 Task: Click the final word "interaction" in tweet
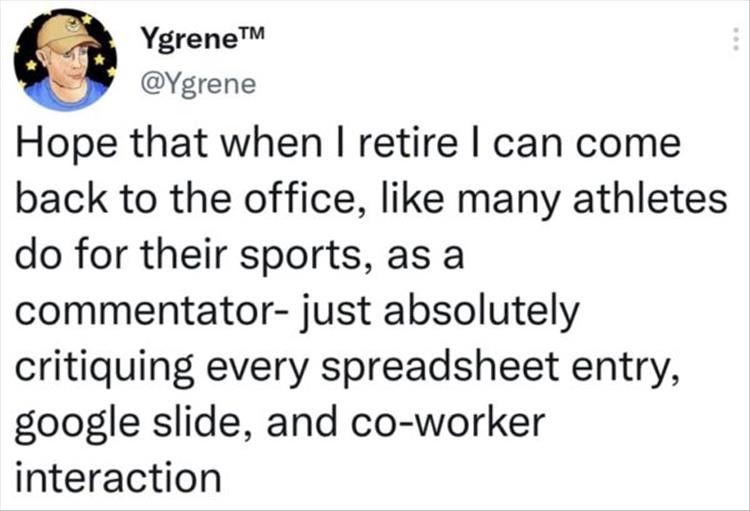118,478
